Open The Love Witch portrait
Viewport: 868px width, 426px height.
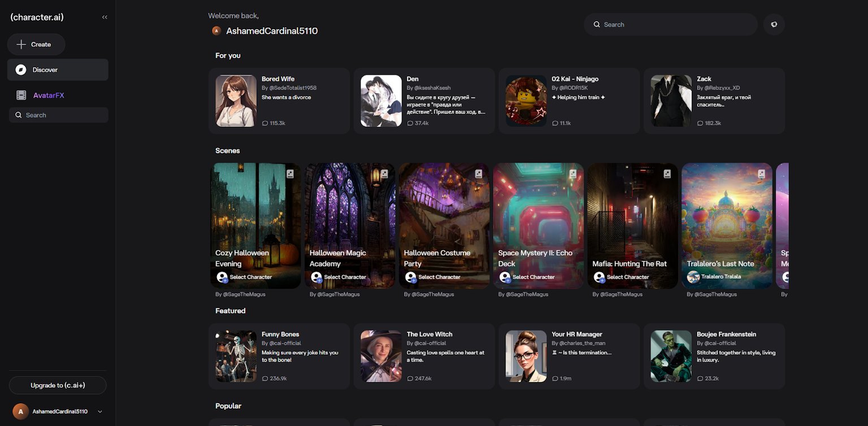pos(381,357)
